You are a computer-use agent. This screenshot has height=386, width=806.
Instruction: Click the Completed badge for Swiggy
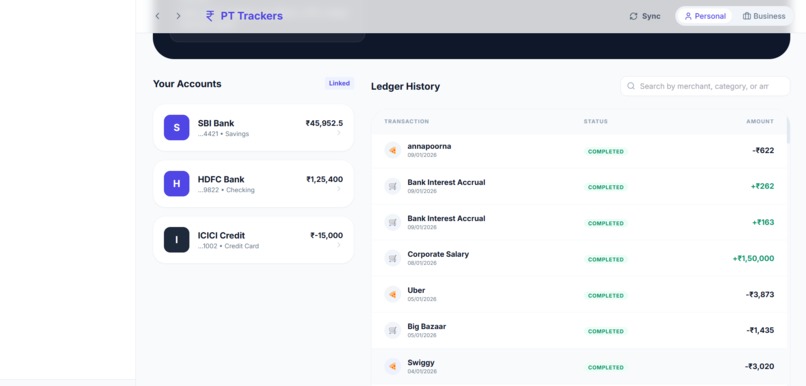[606, 367]
